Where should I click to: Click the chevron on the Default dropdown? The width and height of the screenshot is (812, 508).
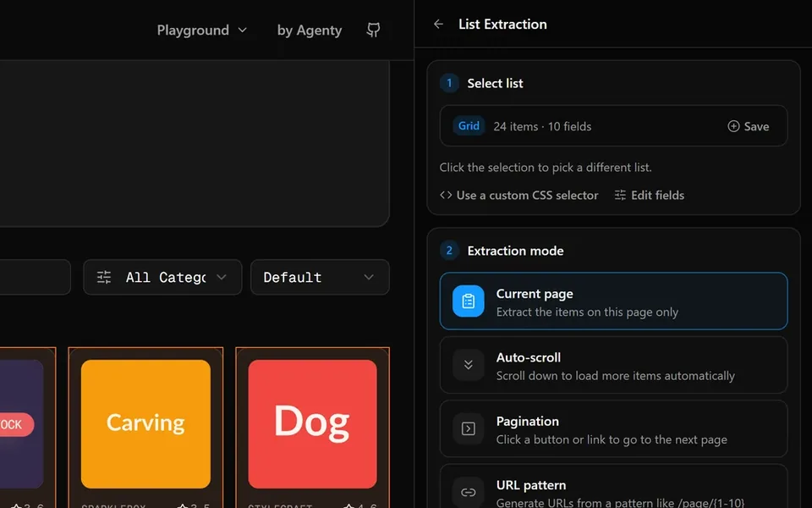pyautogui.click(x=369, y=277)
